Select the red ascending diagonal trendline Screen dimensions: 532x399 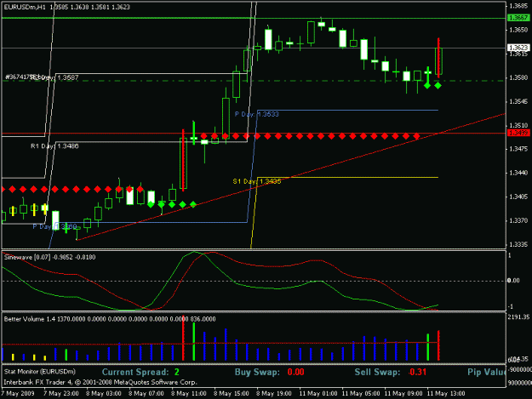[x=291, y=177]
